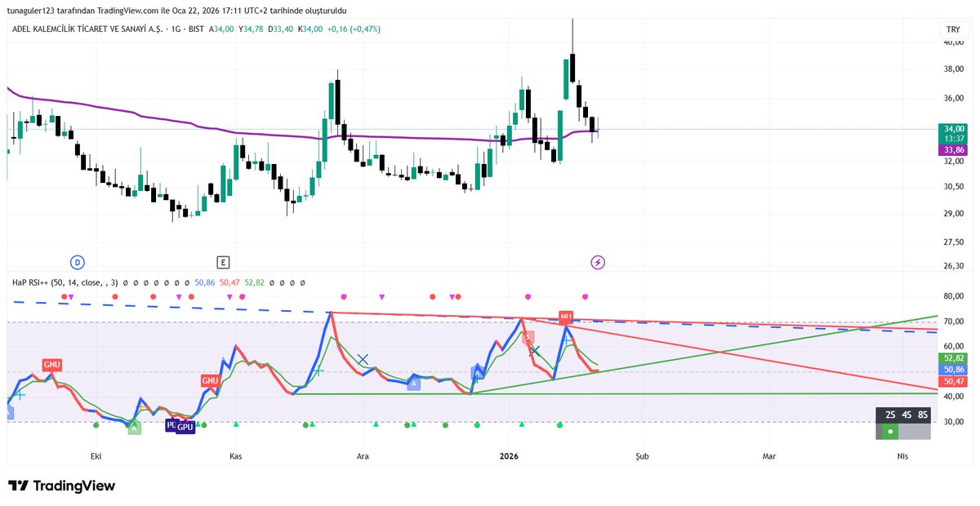
Task: Click the Mar month on time axis
Action: [768, 456]
